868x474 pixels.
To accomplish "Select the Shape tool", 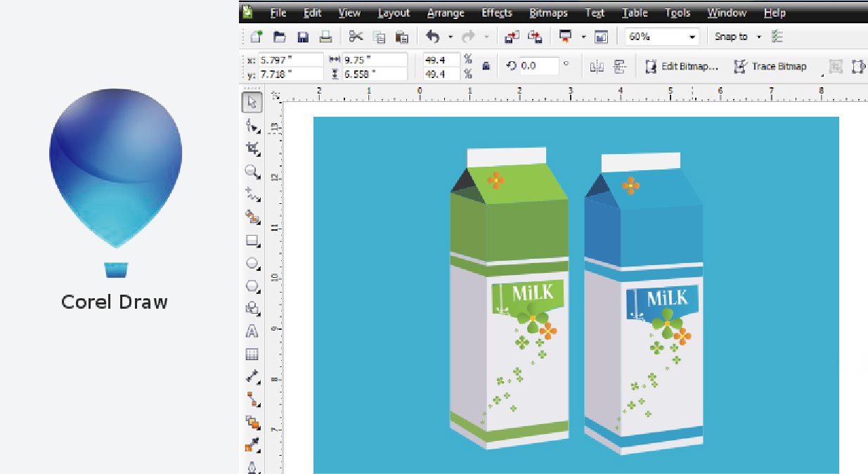I will click(x=252, y=125).
